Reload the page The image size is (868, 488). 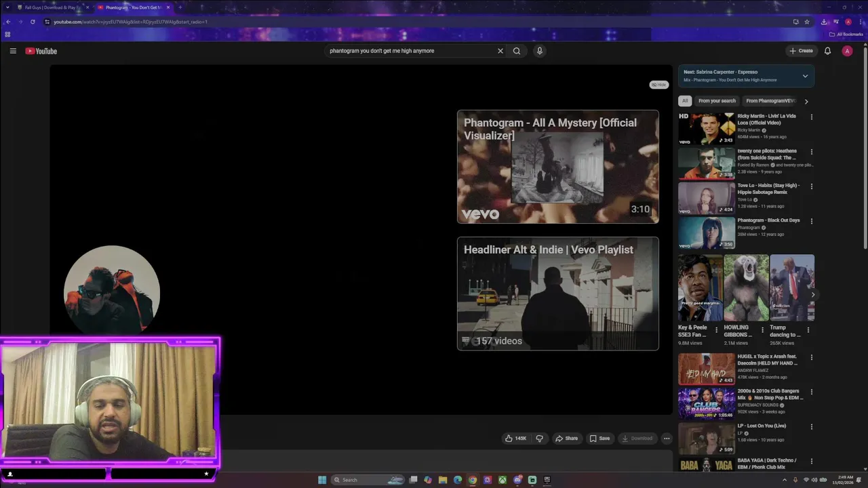click(x=33, y=22)
